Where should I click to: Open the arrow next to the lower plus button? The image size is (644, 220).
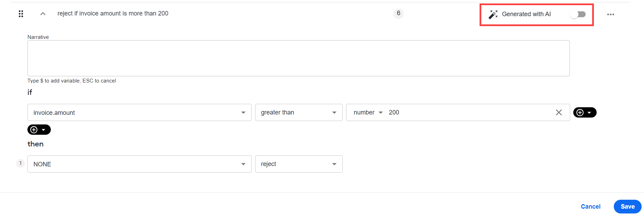[x=44, y=130]
